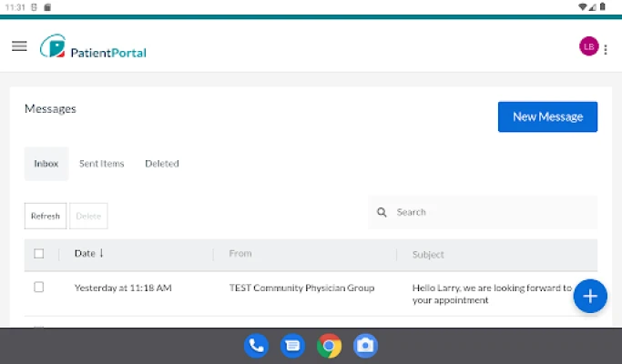Select the Inbox tab
The width and height of the screenshot is (622, 364).
click(46, 164)
